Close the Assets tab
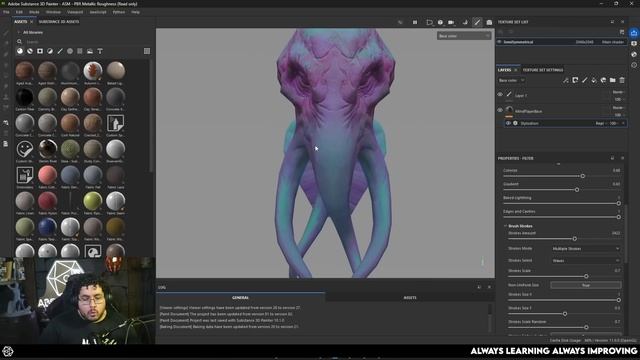 (x=31, y=22)
